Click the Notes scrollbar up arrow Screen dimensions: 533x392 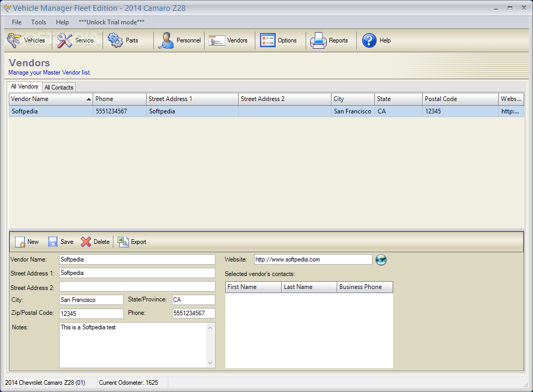210,328
